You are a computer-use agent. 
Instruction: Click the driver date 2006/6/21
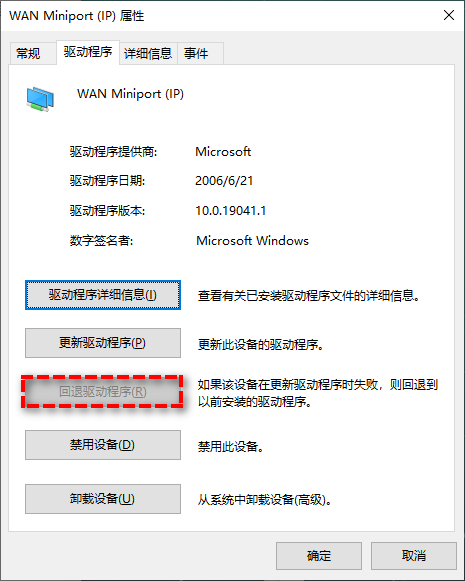(224, 181)
